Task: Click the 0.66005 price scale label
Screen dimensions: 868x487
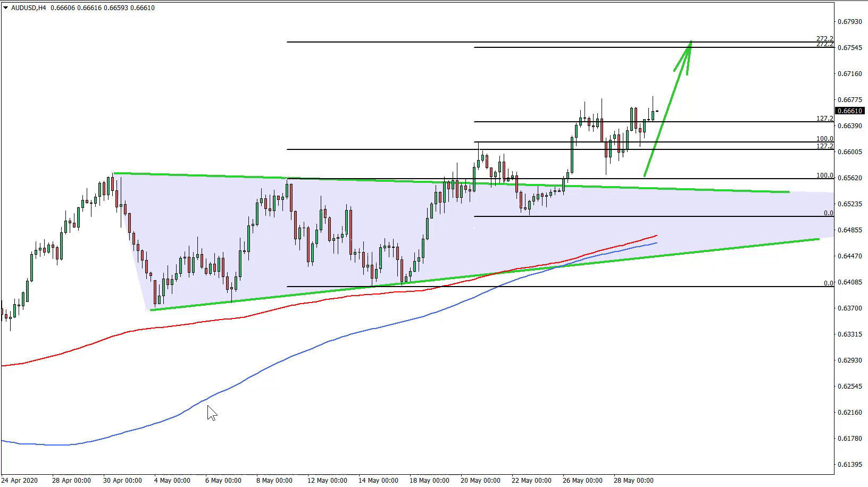Action: coord(849,152)
